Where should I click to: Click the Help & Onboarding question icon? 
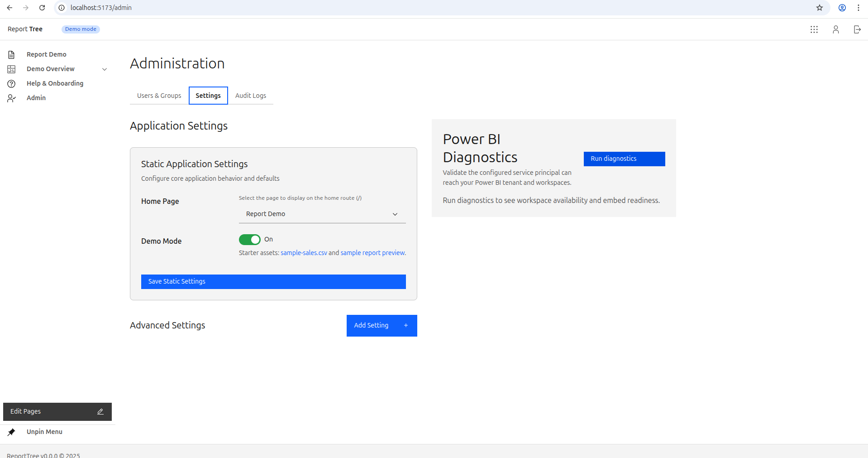(x=11, y=84)
